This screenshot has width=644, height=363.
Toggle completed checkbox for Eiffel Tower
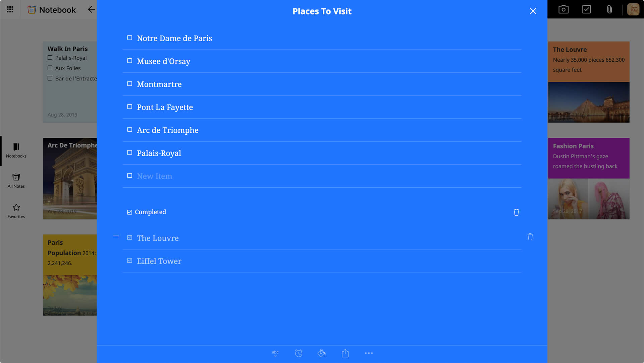pyautogui.click(x=129, y=260)
